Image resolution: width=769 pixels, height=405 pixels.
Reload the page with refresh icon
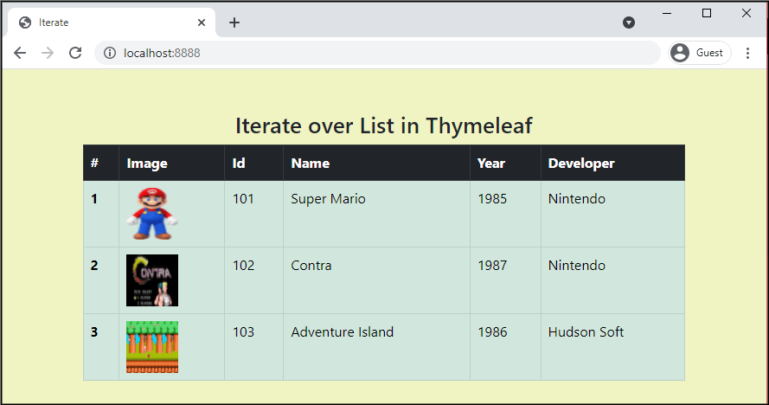point(75,53)
